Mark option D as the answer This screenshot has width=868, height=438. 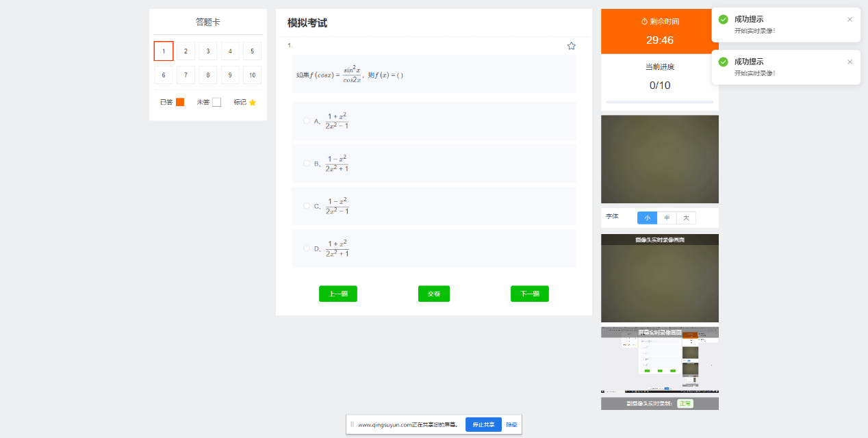tap(307, 248)
